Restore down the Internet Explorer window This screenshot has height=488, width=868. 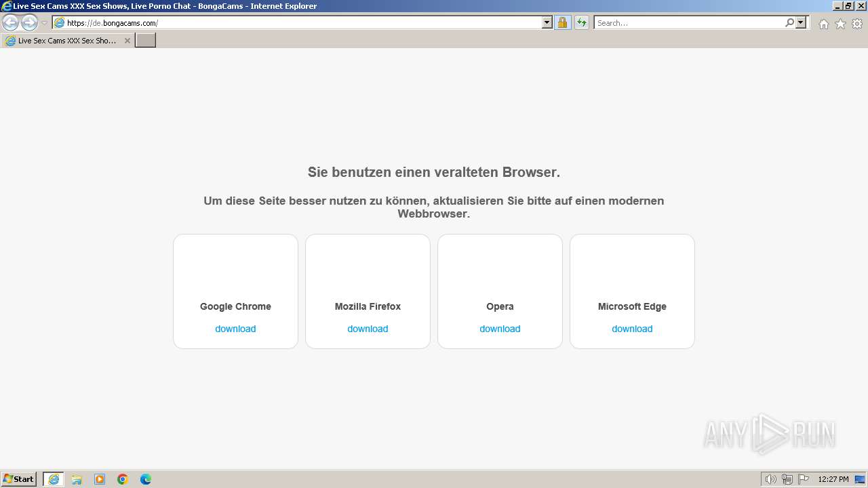point(848,6)
